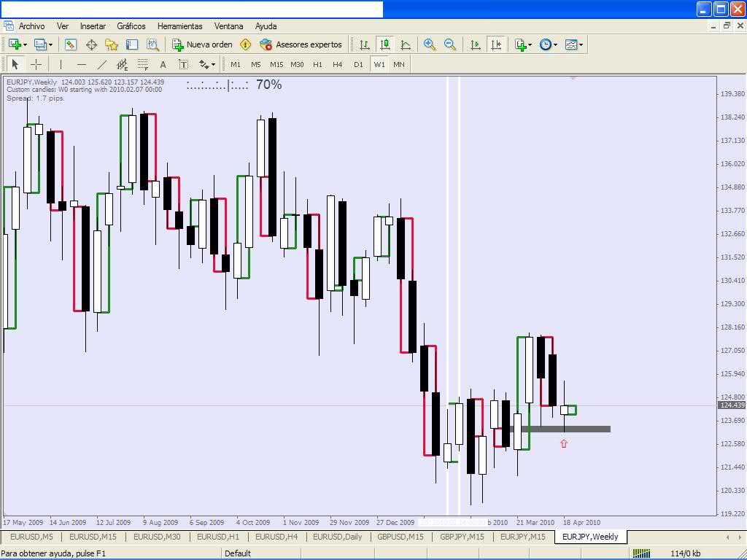Switch chart type to Candlesticks
Screen dimensions: 747x560
(x=385, y=44)
